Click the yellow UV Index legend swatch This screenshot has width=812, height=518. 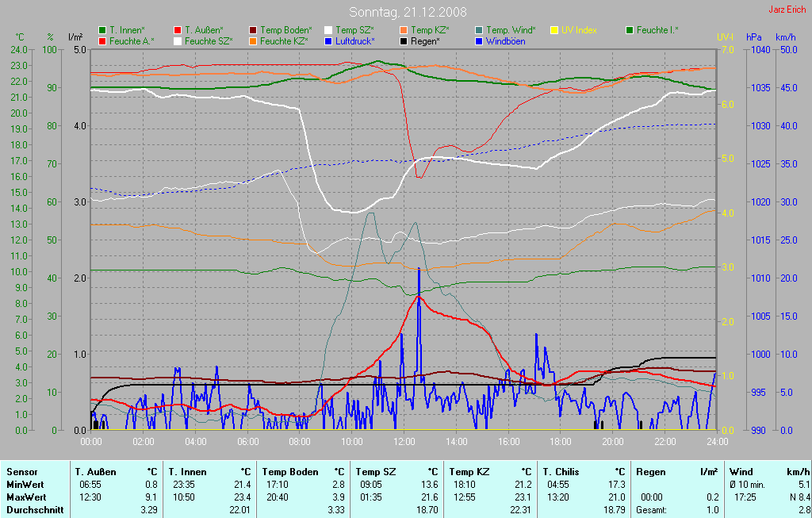(x=554, y=30)
